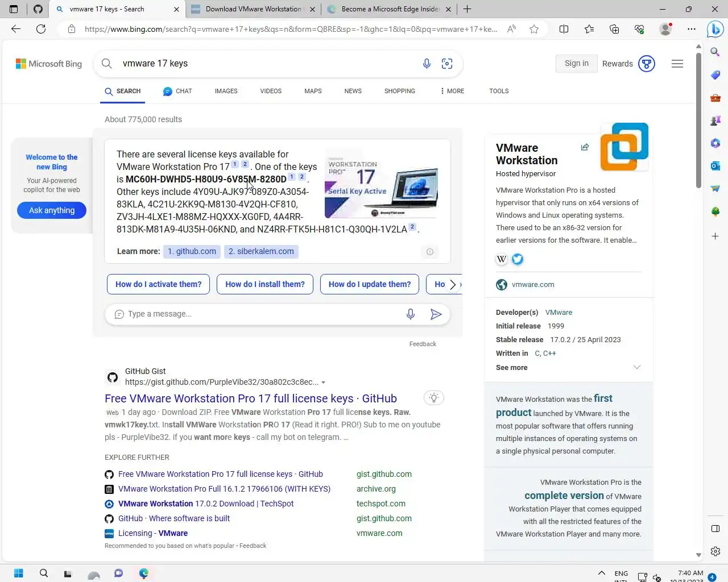Open Twitter icon for VMware Workstation
The width and height of the screenshot is (728, 582).
(x=518, y=259)
